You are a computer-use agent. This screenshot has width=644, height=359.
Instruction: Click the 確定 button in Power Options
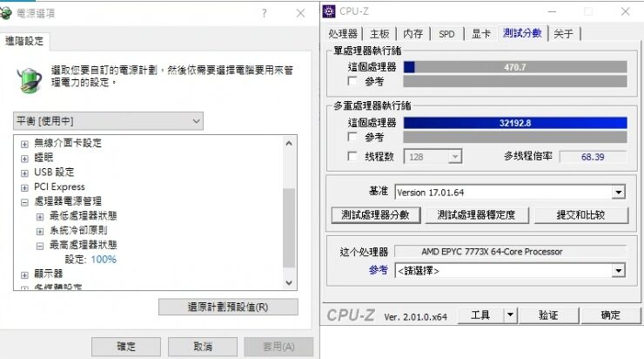click(125, 347)
